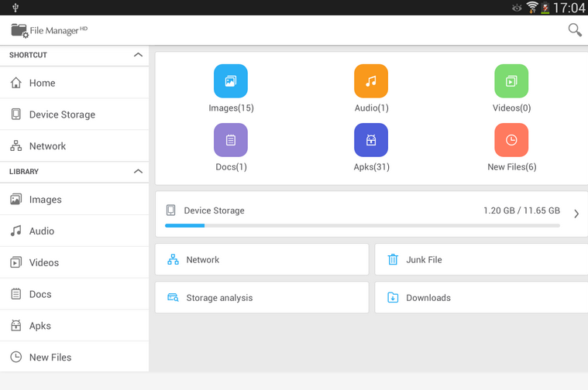The height and width of the screenshot is (390, 588).
Task: Tap the Wi-Fi status bar icon
Action: (x=532, y=8)
